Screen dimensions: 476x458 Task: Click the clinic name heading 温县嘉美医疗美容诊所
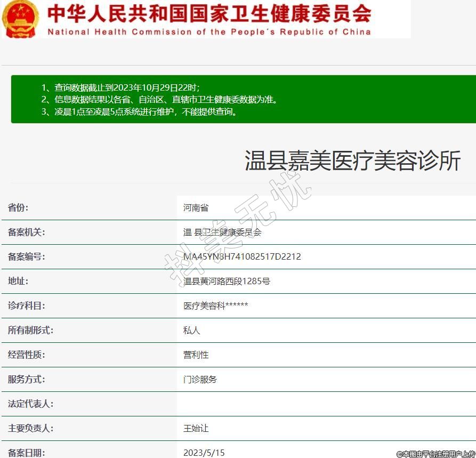coord(352,160)
